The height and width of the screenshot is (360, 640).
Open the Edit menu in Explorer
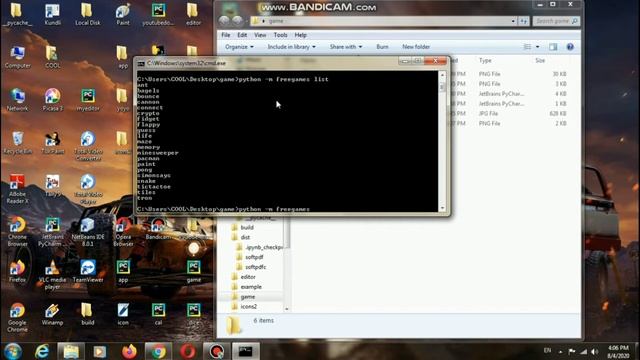click(x=242, y=35)
